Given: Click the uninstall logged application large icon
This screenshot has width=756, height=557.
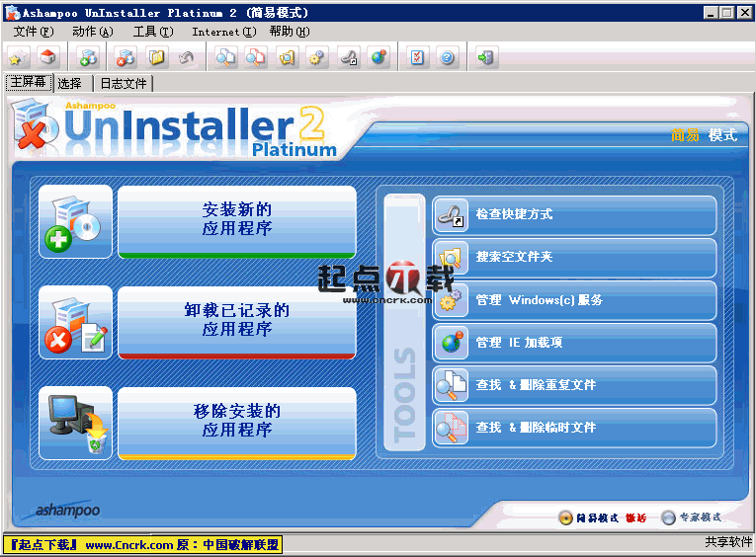Looking at the screenshot, I should [75, 322].
